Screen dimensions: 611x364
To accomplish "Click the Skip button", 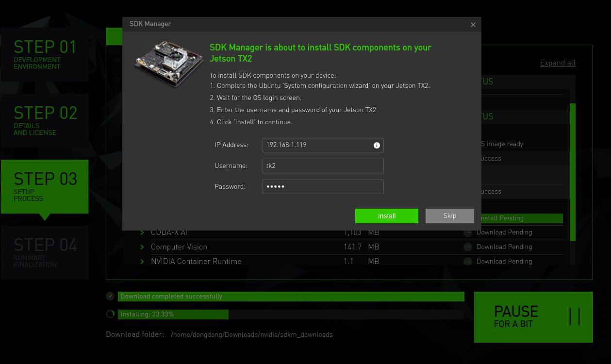I will click(x=450, y=216).
